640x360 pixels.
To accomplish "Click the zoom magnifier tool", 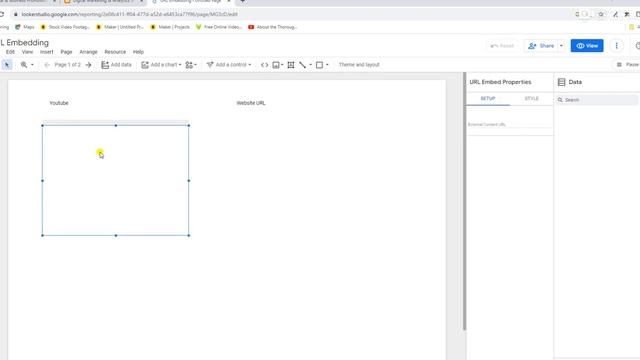I will click(x=24, y=65).
